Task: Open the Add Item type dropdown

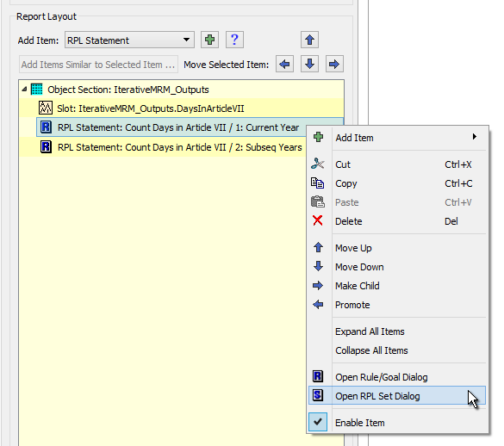Action: pyautogui.click(x=129, y=40)
